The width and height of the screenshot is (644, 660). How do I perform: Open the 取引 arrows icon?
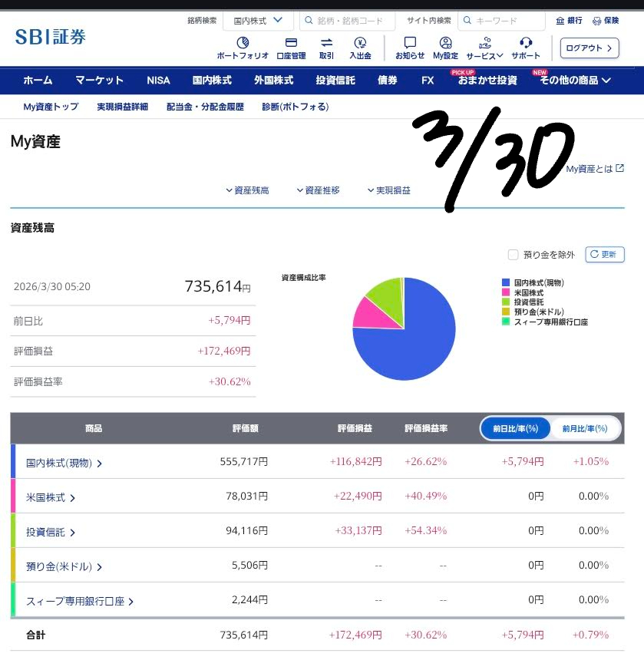tap(326, 43)
